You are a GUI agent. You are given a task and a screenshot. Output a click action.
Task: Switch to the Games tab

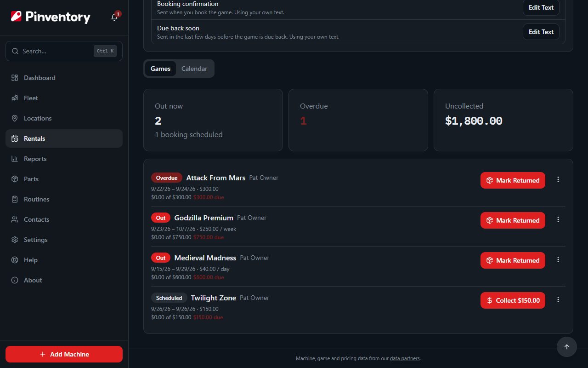tap(161, 69)
